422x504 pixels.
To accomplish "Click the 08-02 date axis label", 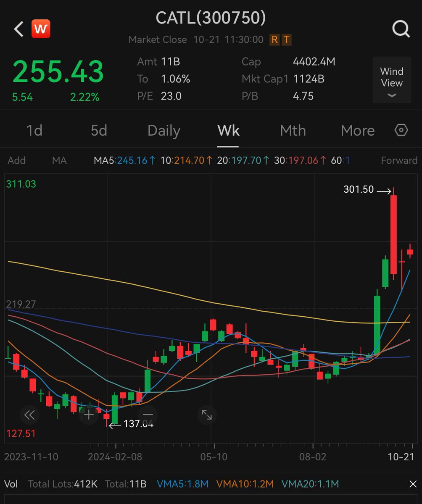I will [313, 457].
